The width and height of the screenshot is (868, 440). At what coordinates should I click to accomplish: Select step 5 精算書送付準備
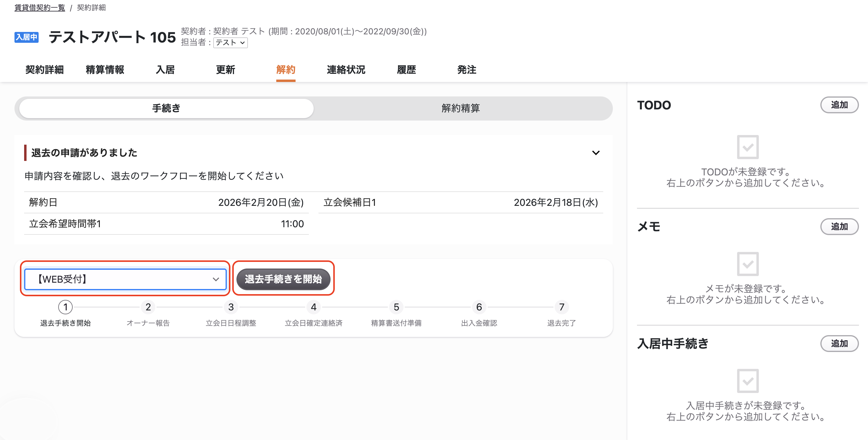pos(396,314)
